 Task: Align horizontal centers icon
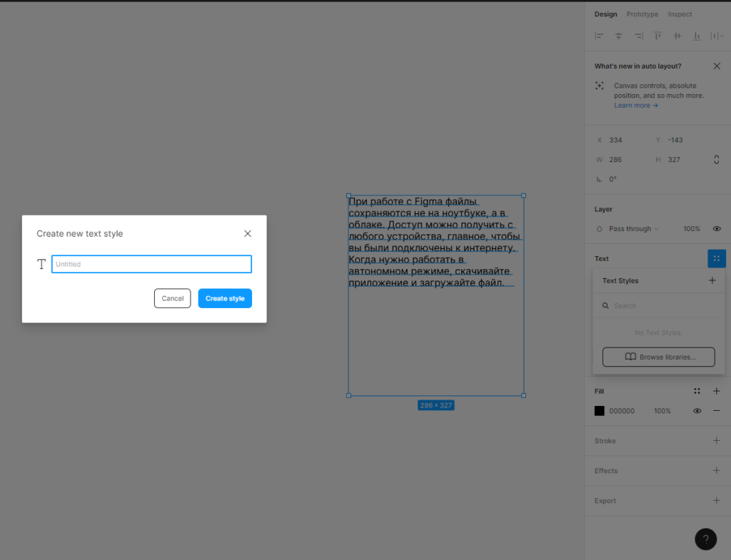pos(618,36)
